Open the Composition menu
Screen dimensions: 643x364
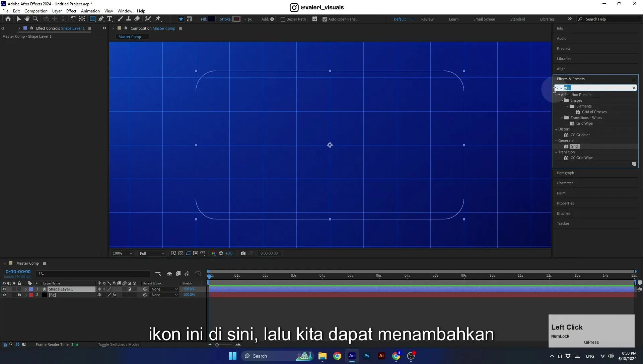coord(36,11)
